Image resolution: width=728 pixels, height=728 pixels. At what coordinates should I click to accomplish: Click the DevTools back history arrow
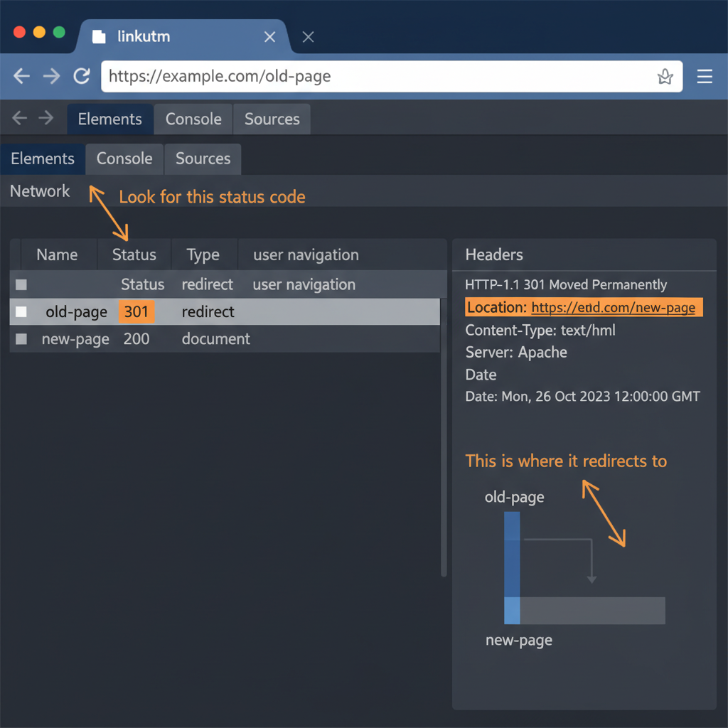(18, 118)
